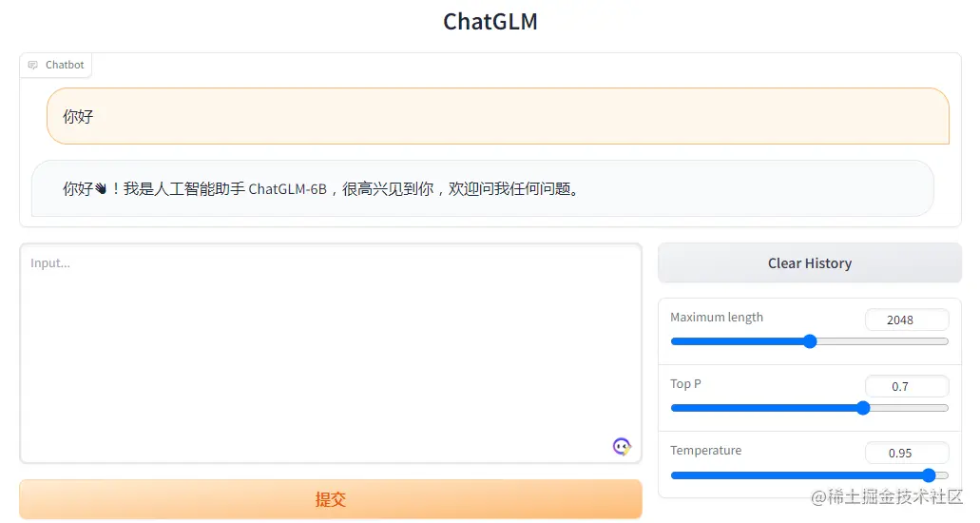Click inside the Input text area

coord(331,354)
